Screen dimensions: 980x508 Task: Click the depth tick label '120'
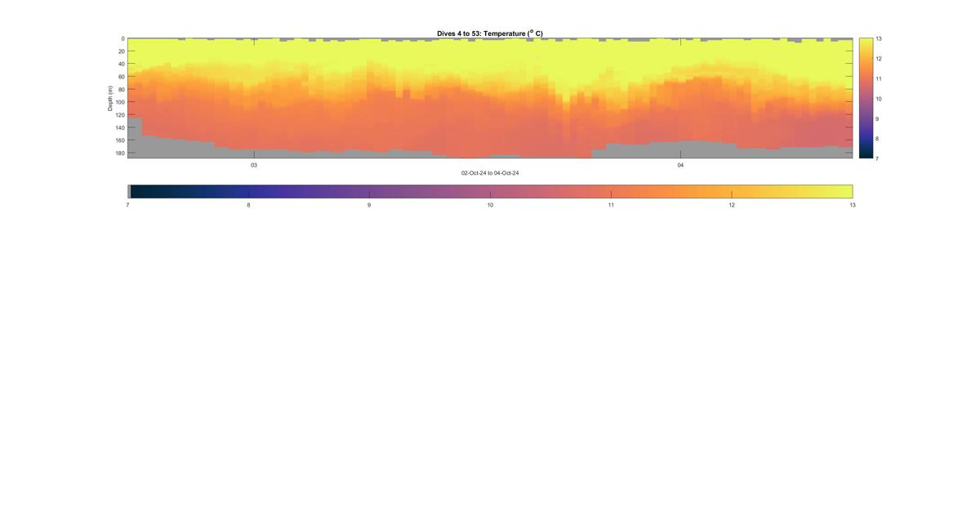[x=119, y=115]
